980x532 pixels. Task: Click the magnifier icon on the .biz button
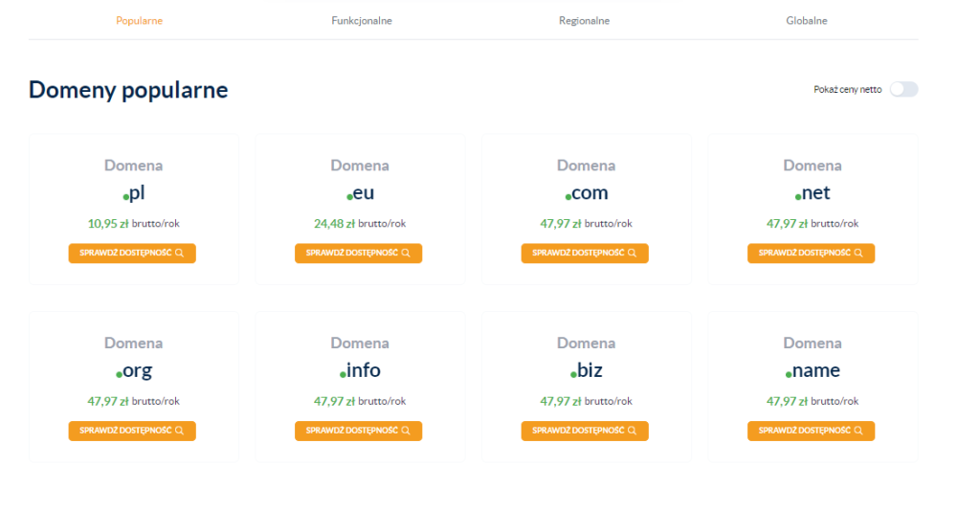(632, 431)
